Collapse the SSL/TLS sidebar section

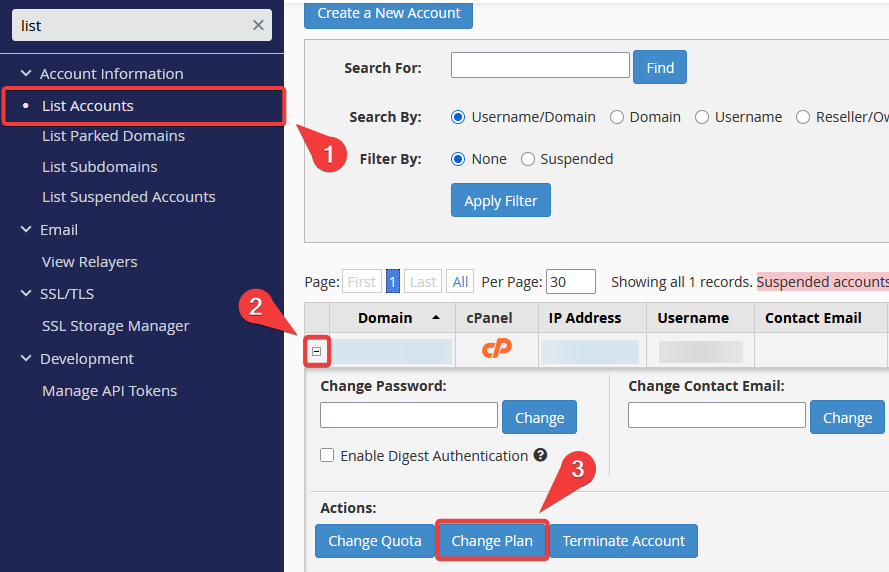click(x=26, y=294)
